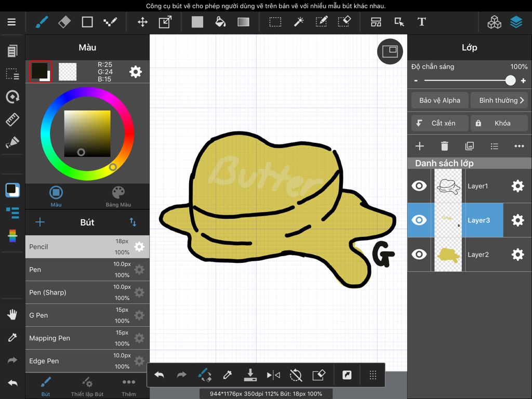Increase opacity with the plus button
Screen dimensions: 532x399
pos(523,81)
